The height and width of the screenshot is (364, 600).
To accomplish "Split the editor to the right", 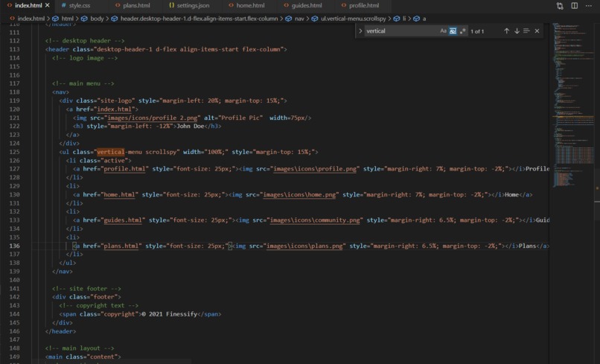I will coord(575,6).
